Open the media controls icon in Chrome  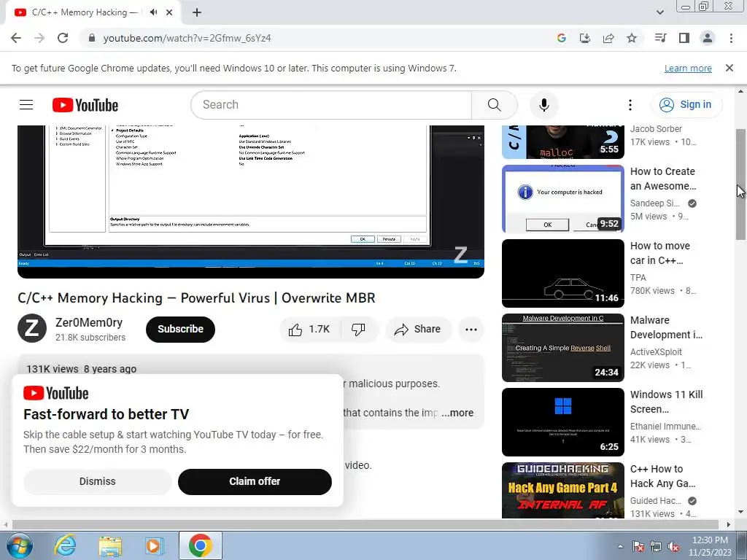pyautogui.click(x=661, y=38)
